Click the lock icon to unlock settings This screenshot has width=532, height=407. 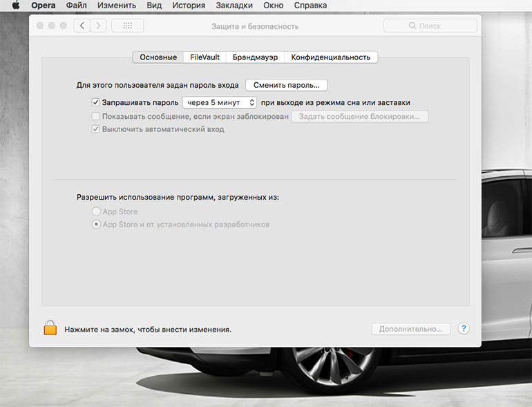(x=50, y=328)
